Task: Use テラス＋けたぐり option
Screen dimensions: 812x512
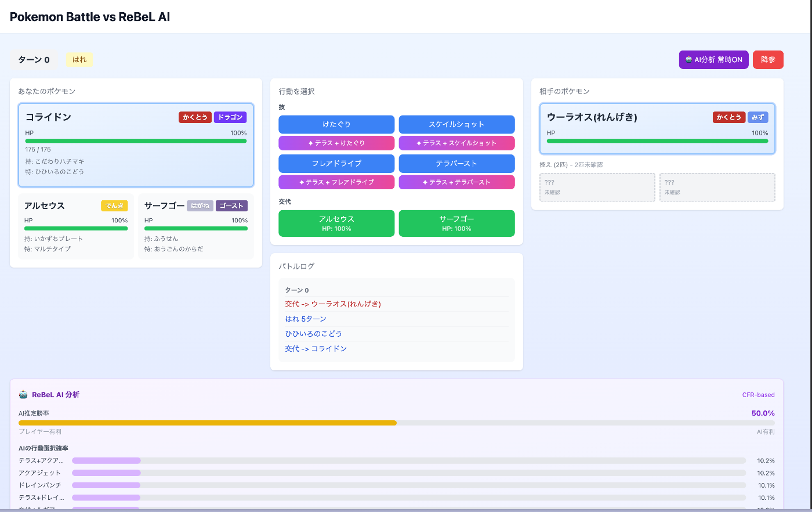Action: [x=336, y=143]
